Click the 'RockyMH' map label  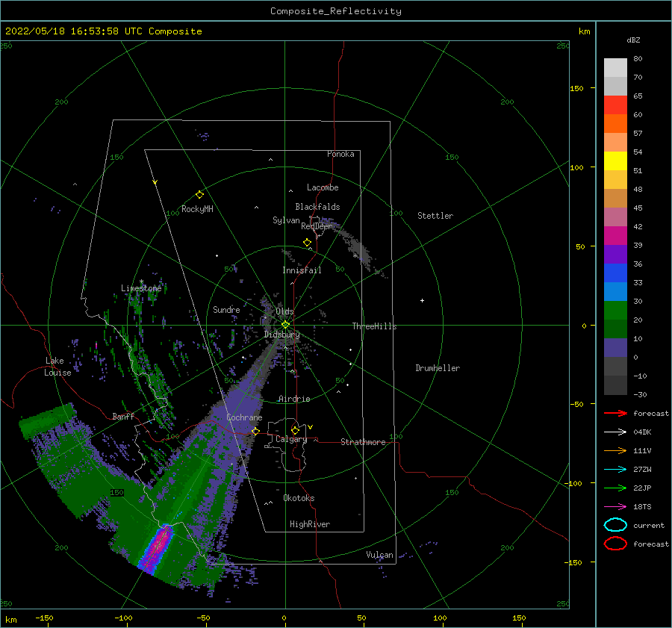click(197, 209)
